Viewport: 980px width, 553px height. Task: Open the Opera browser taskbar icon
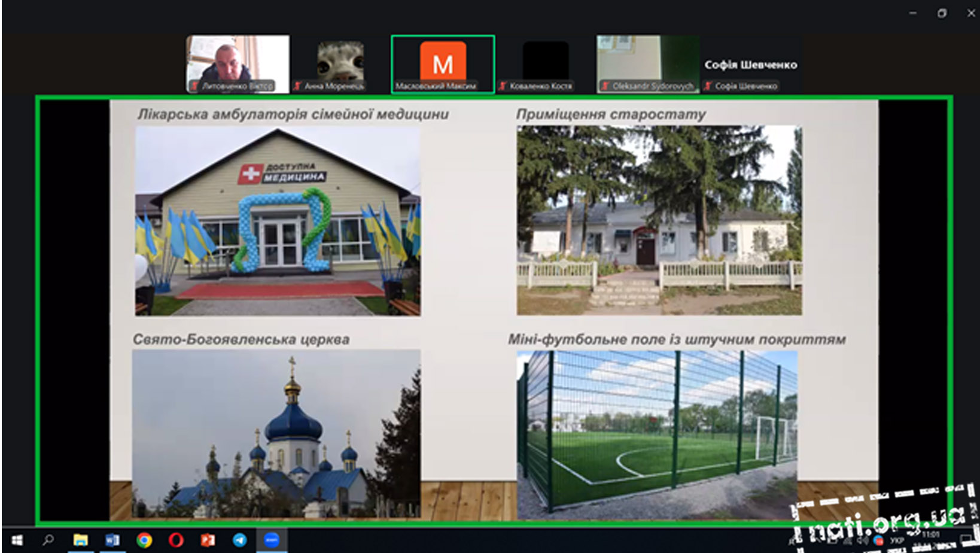click(x=176, y=540)
